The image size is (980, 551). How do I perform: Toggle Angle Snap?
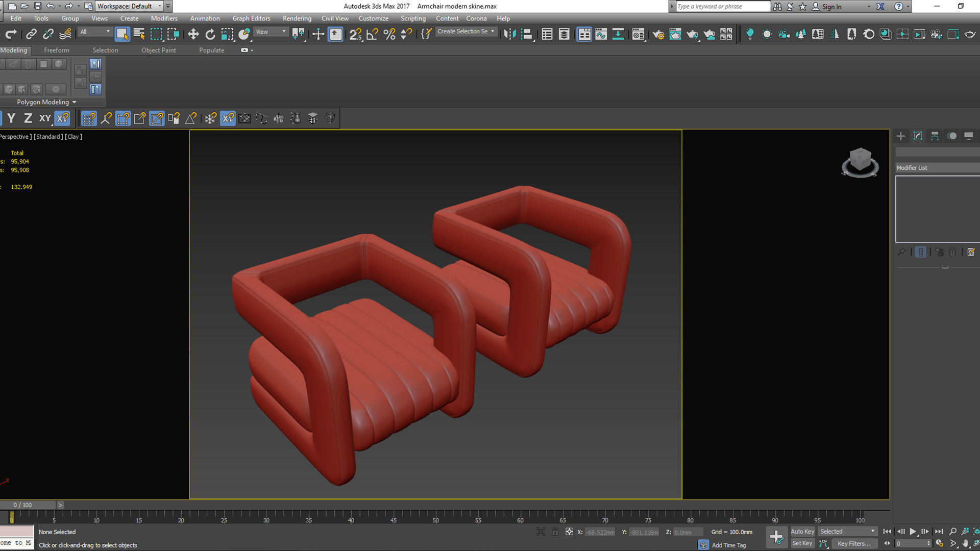pos(372,34)
